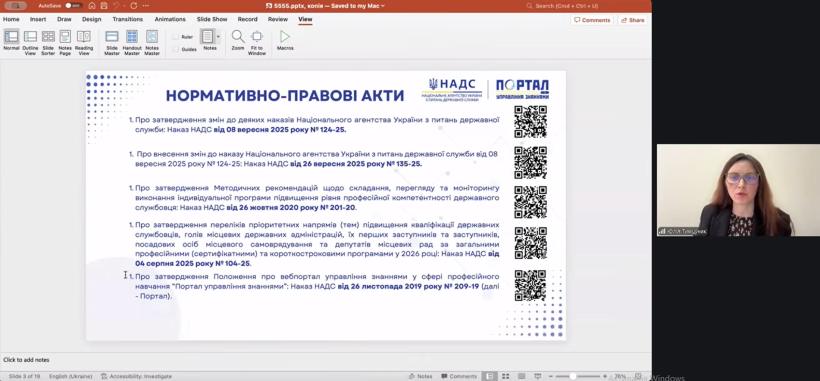Click the slide title 'НОРМАТИВНО-ПРАВОВІ АКТИ'
This screenshot has width=820, height=381.
point(285,96)
